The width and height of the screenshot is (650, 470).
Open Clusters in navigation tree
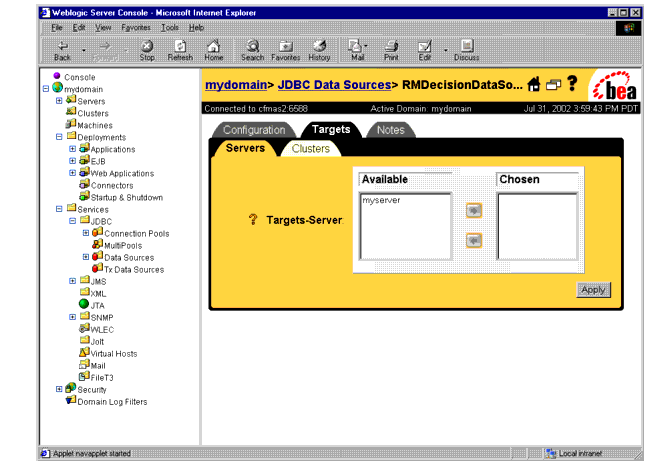pos(93,113)
